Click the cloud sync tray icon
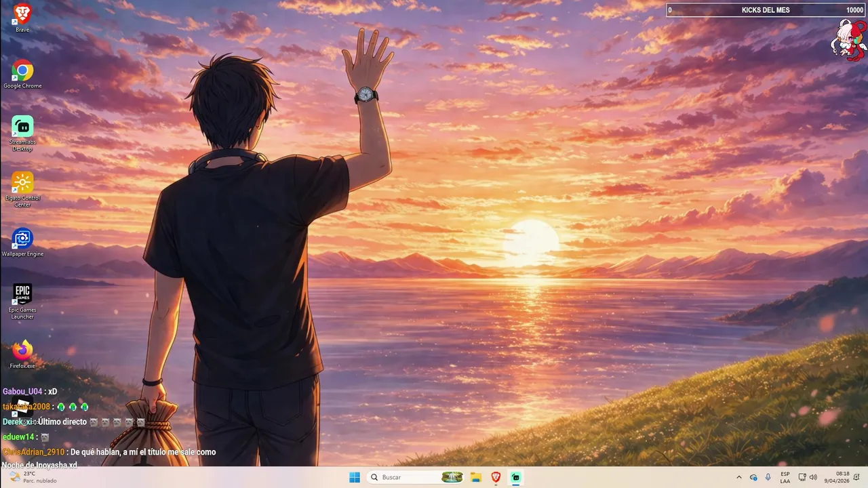This screenshot has width=868, height=488. coord(753,477)
